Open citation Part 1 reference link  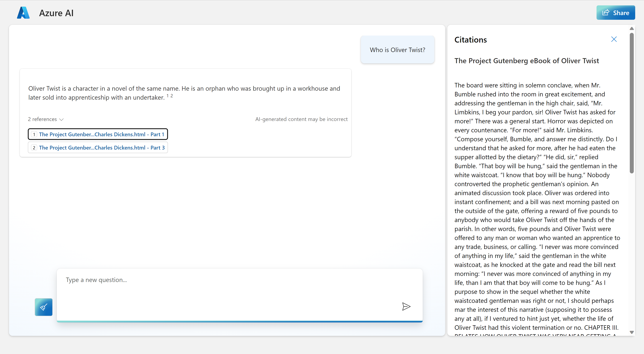[102, 134]
